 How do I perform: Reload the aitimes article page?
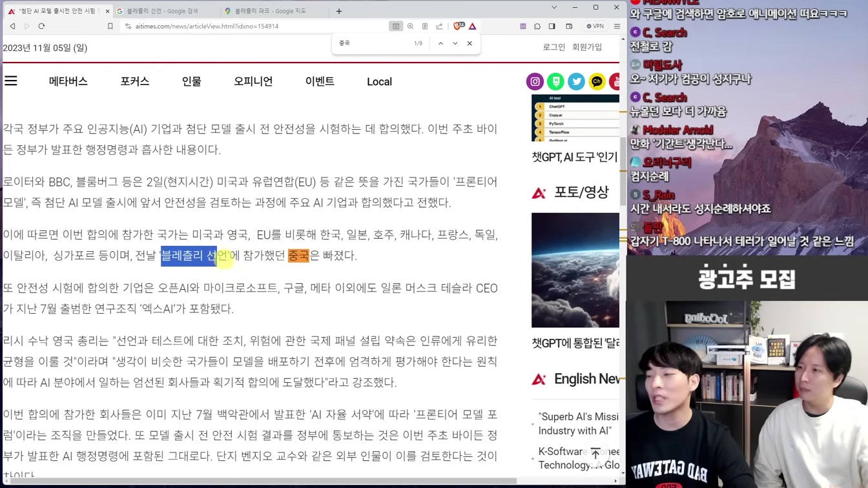pos(41,26)
